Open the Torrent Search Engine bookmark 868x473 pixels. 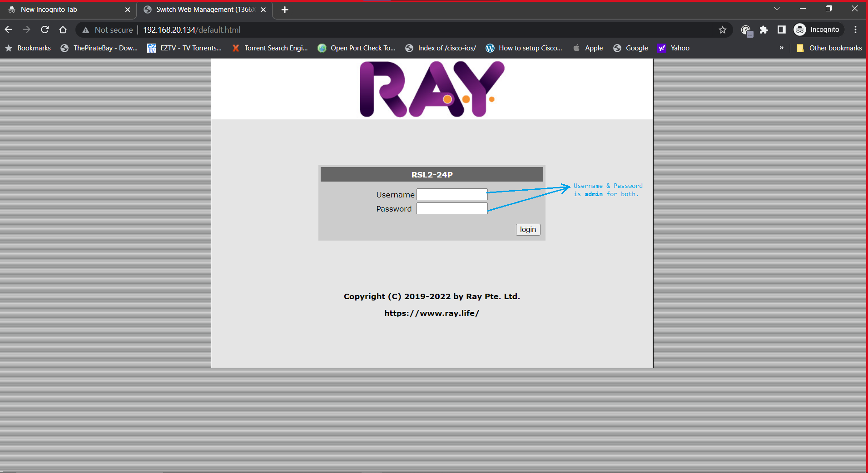[270, 48]
